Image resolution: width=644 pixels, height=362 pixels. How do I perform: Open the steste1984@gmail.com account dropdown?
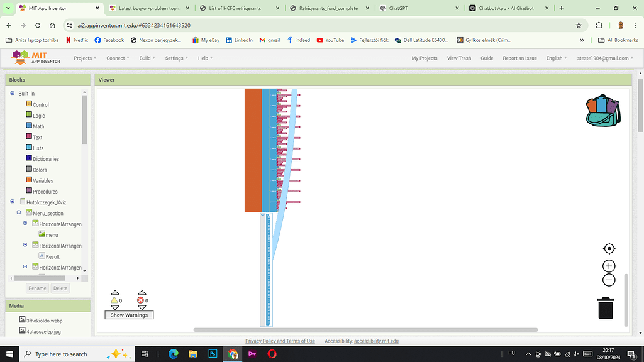tap(605, 58)
